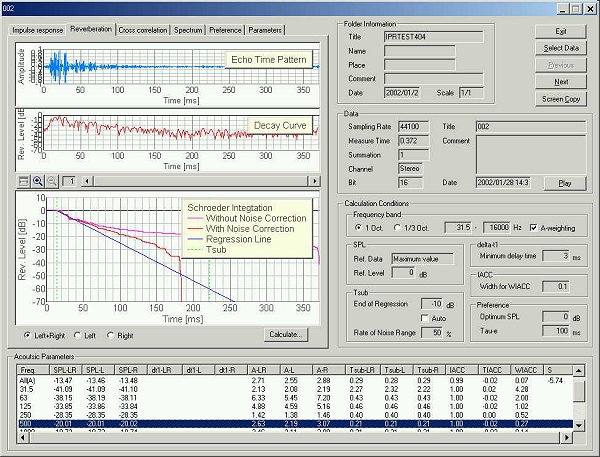The width and height of the screenshot is (600, 457).
Task: Select the 250 frequency row
Action: click(x=295, y=415)
